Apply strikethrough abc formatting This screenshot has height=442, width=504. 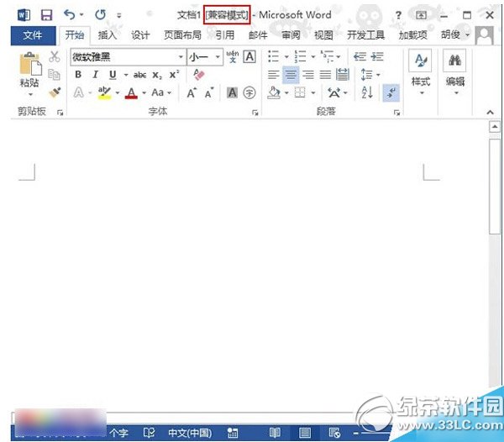click(x=139, y=76)
